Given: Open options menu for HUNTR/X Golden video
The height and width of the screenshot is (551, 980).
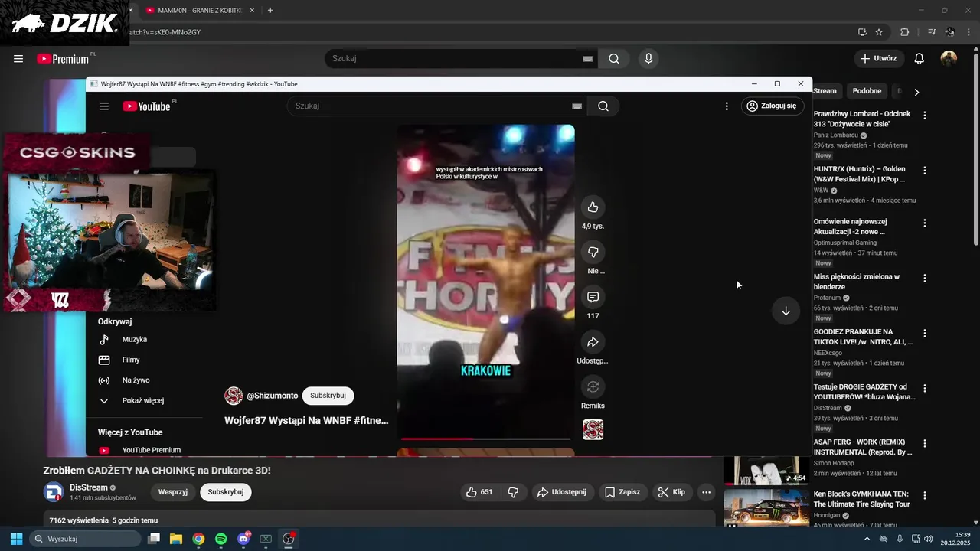Looking at the screenshot, I should click(x=925, y=171).
